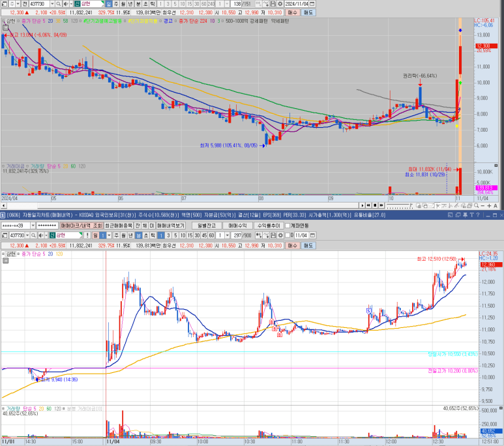504x446 pixels.
Task: Click the stop button below top chart
Action: point(375,205)
